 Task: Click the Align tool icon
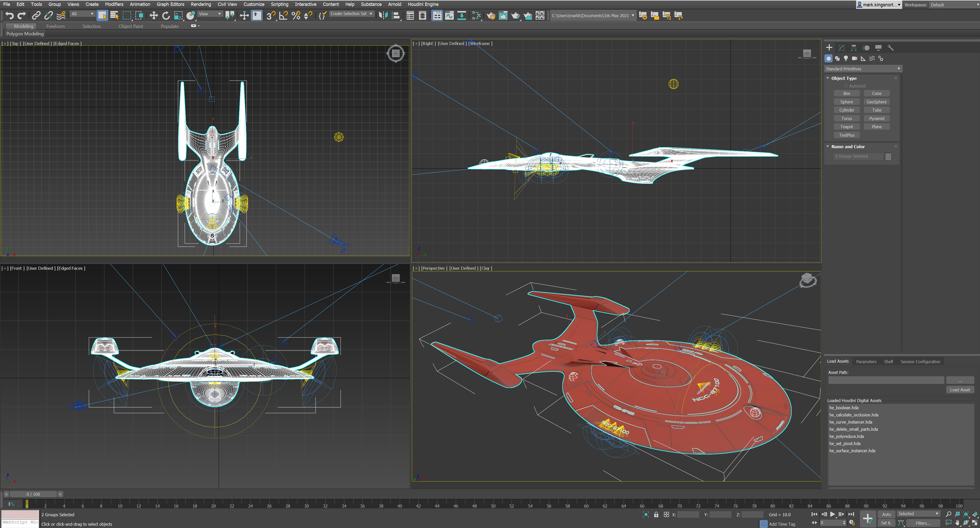point(396,16)
